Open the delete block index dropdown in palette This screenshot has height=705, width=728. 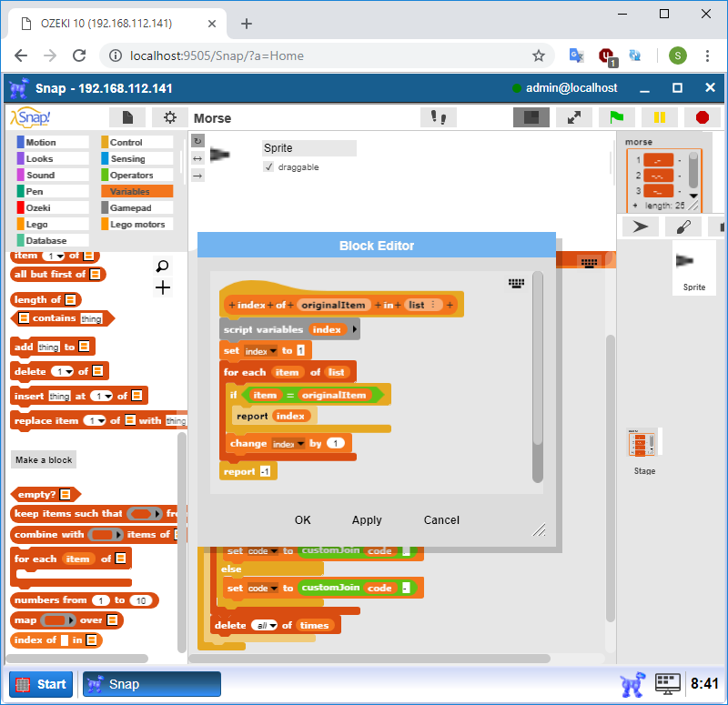[x=69, y=372]
